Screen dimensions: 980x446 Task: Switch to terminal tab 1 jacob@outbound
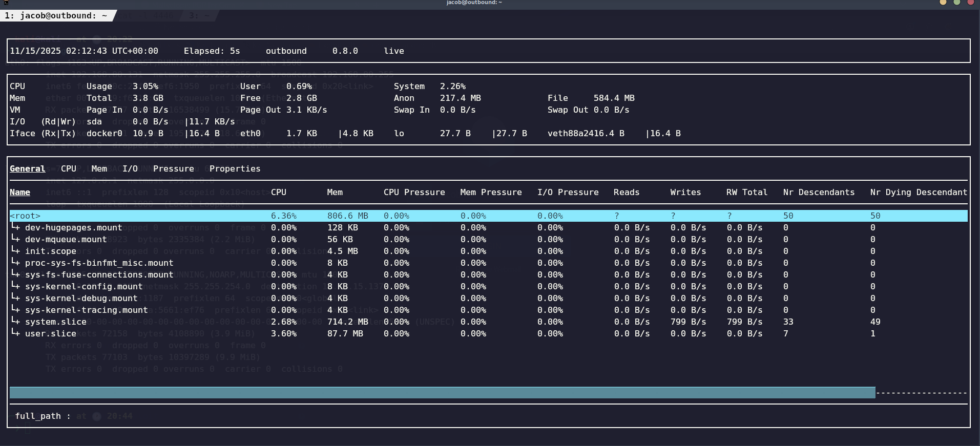tap(55, 15)
